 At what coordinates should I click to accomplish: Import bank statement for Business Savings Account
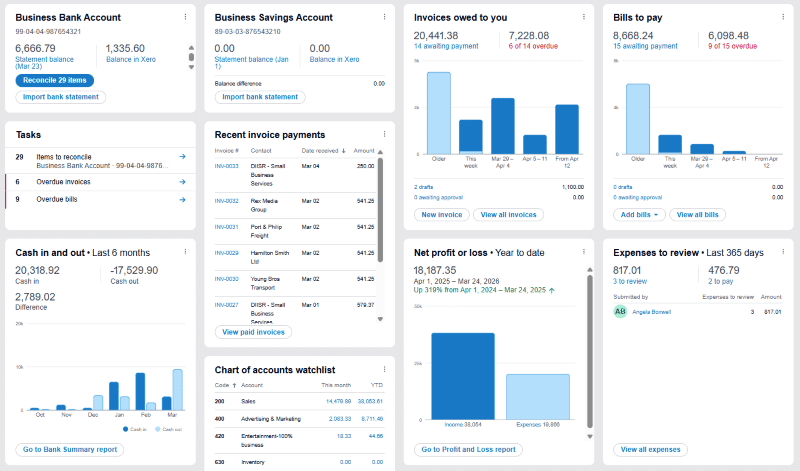point(260,97)
